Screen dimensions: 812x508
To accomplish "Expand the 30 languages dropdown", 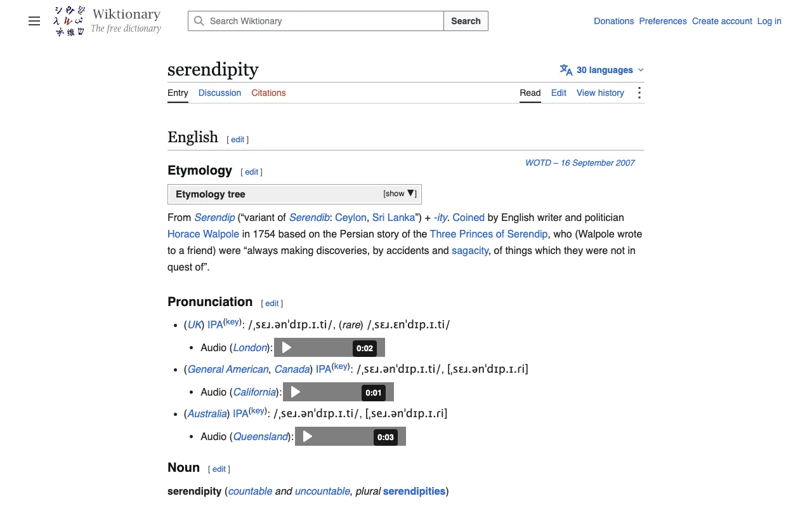I will point(602,70).
